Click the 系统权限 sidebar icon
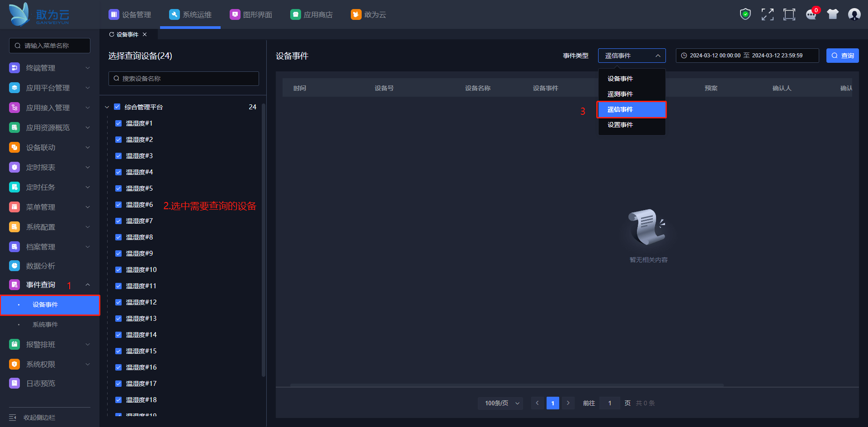868x427 pixels. (x=14, y=364)
